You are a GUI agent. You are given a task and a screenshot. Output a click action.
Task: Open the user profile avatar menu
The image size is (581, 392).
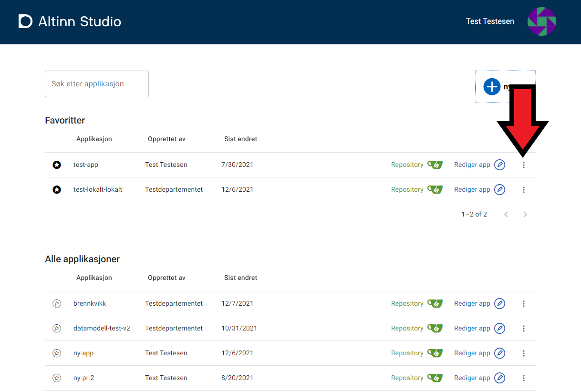click(x=541, y=21)
